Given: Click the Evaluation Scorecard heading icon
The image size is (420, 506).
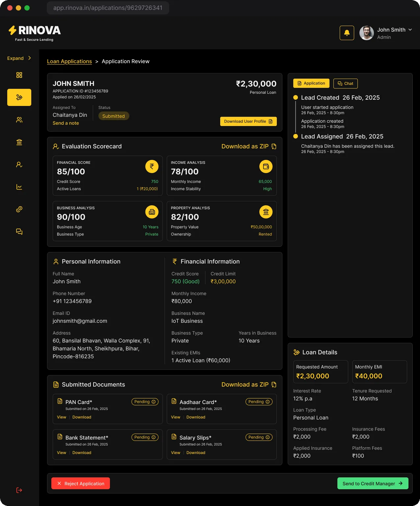Looking at the screenshot, I should tap(56, 146).
